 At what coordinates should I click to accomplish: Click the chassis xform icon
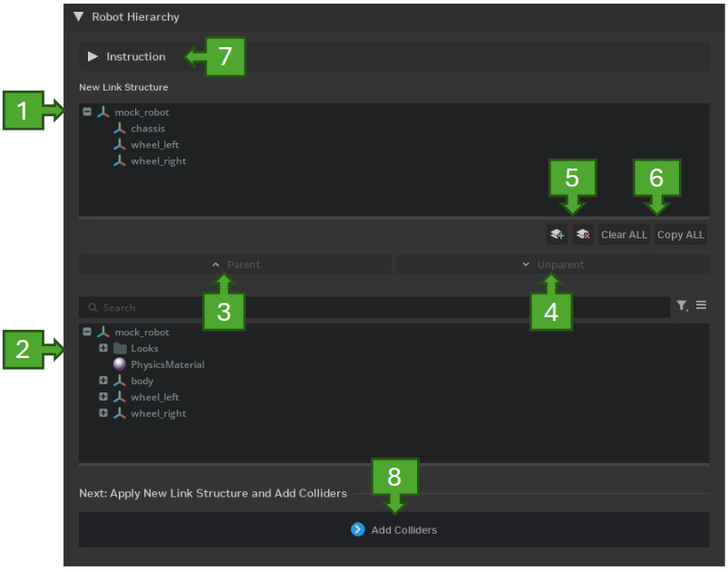coord(120,129)
